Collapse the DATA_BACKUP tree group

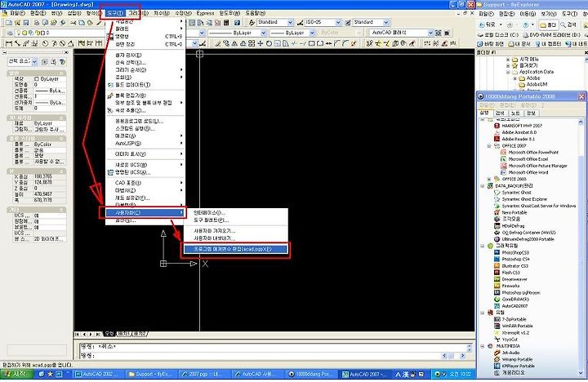(483, 186)
